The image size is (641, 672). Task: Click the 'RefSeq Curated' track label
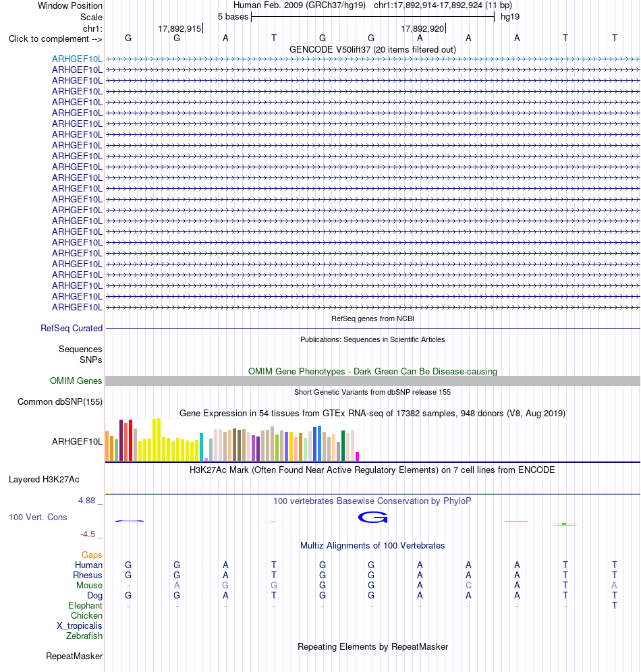72,329
